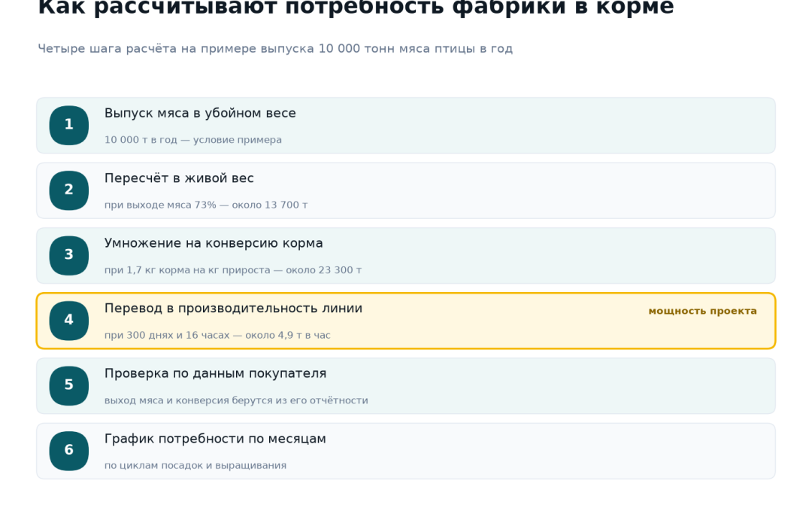Click the heading 'График потребности по месяцам'
The width and height of the screenshot is (812, 508).
[215, 439]
